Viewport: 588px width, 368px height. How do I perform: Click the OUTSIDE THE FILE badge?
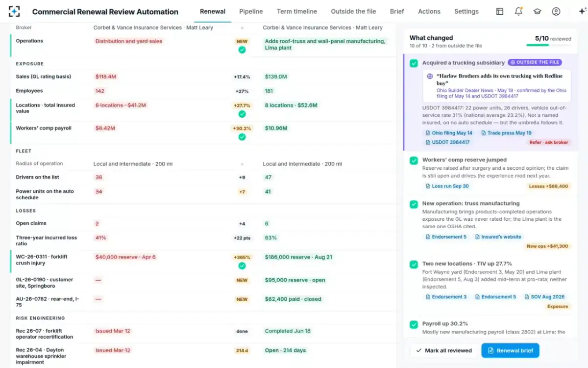tap(535, 62)
